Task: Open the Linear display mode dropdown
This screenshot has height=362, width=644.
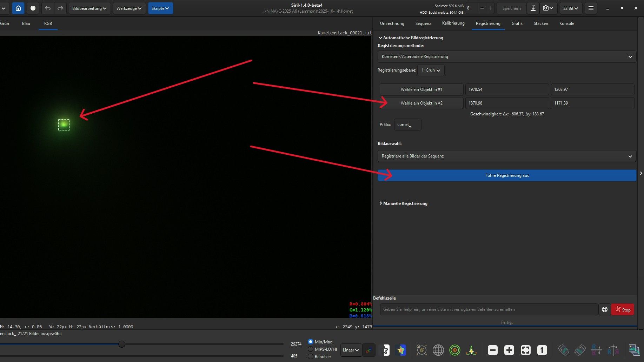Action: click(x=351, y=350)
